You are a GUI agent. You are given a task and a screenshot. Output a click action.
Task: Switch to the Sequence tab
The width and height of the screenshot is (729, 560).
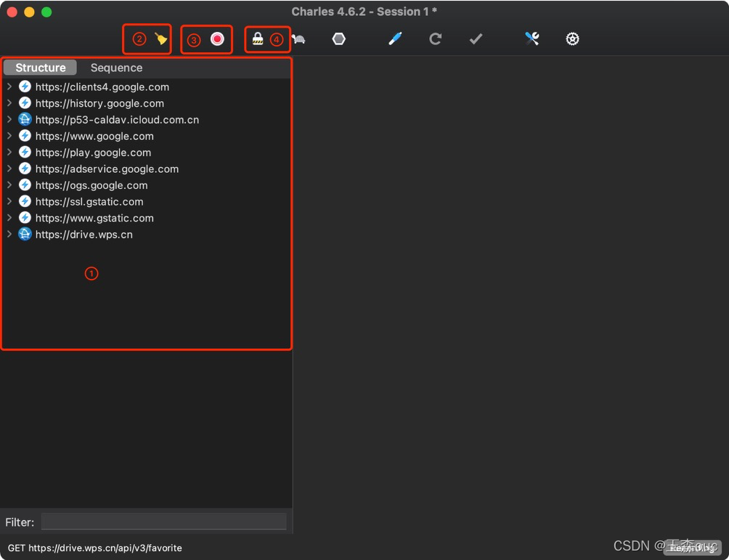[116, 68]
